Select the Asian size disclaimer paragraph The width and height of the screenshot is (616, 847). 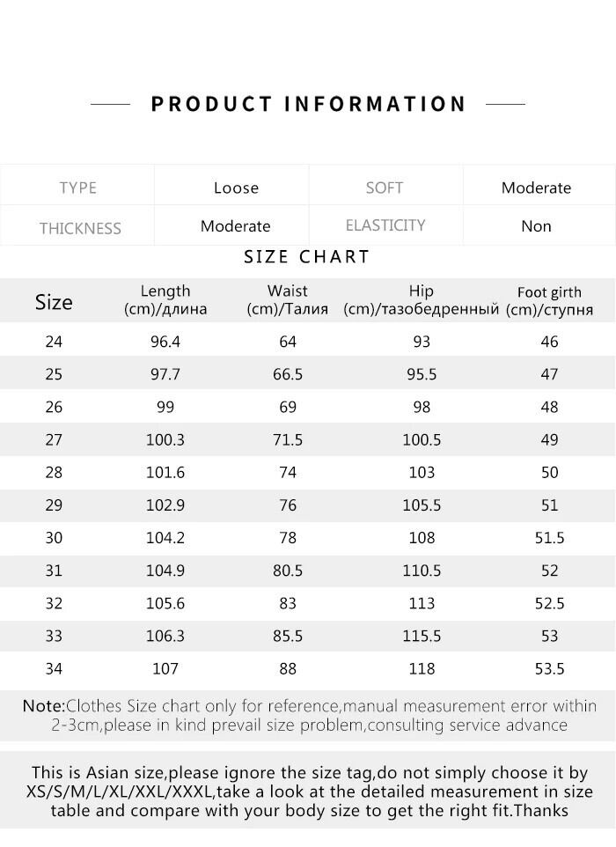click(309, 792)
